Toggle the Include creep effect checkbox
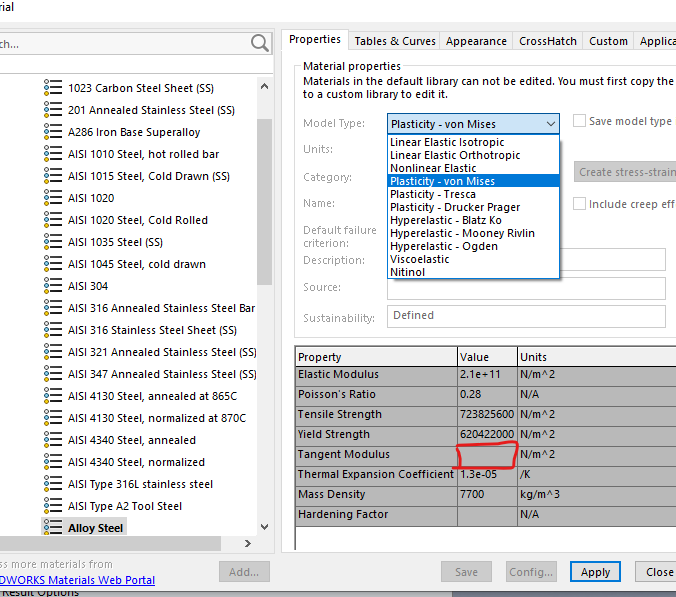The width and height of the screenshot is (676, 597). click(579, 204)
